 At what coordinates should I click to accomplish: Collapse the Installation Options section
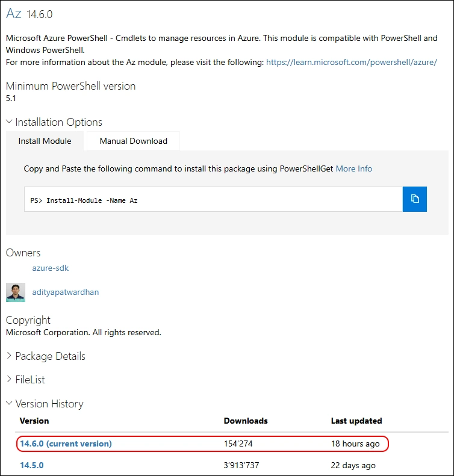(54, 122)
